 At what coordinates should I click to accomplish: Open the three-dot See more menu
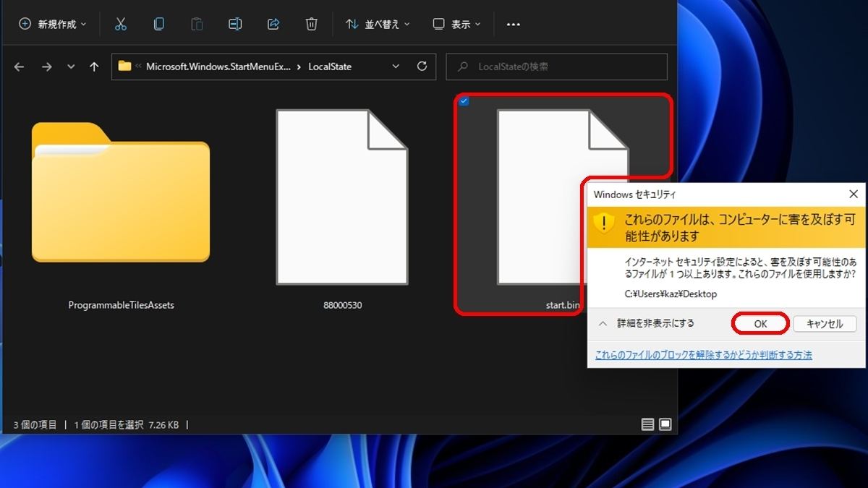[514, 24]
